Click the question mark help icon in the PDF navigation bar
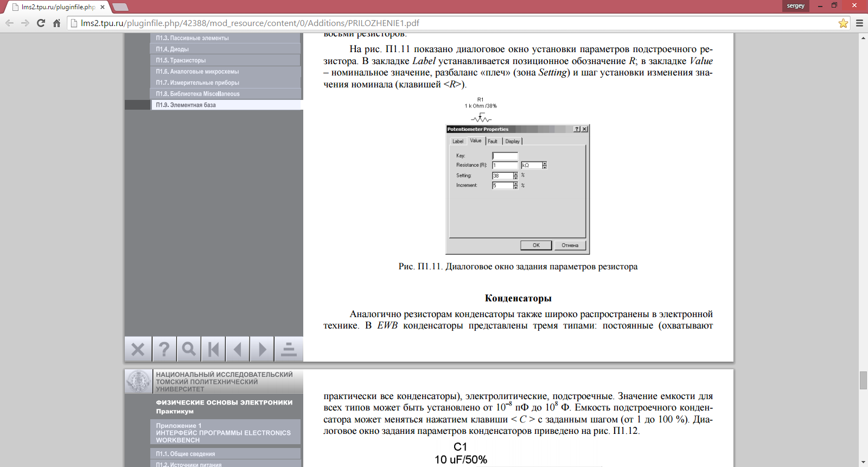The height and width of the screenshot is (467, 868). pos(164,349)
